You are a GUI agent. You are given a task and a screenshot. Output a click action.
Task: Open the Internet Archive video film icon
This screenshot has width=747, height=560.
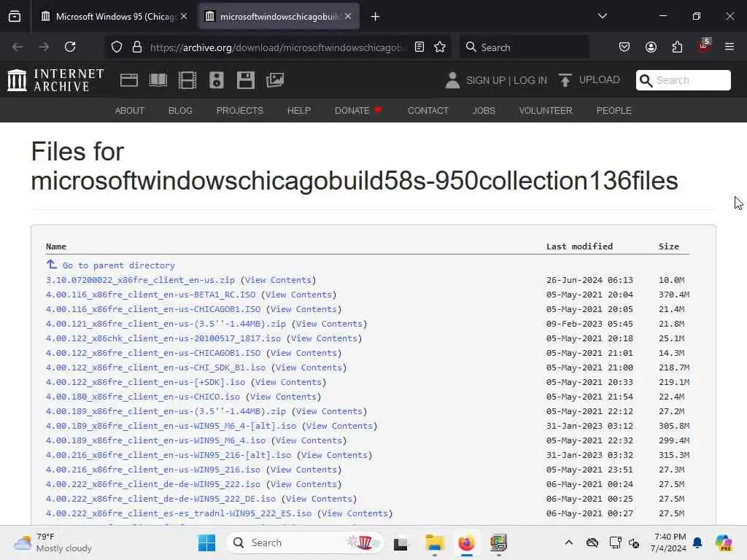pyautogui.click(x=187, y=80)
